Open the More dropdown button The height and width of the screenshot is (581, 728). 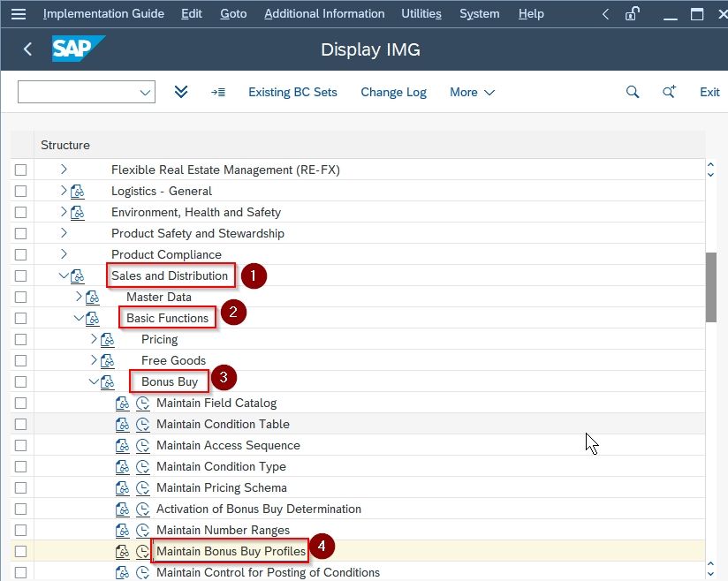point(472,93)
